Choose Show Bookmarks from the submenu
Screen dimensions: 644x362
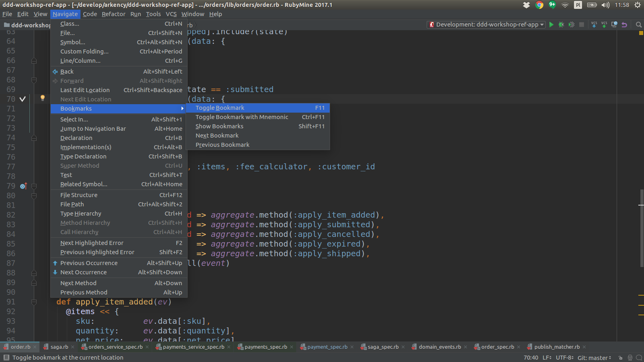pyautogui.click(x=219, y=126)
